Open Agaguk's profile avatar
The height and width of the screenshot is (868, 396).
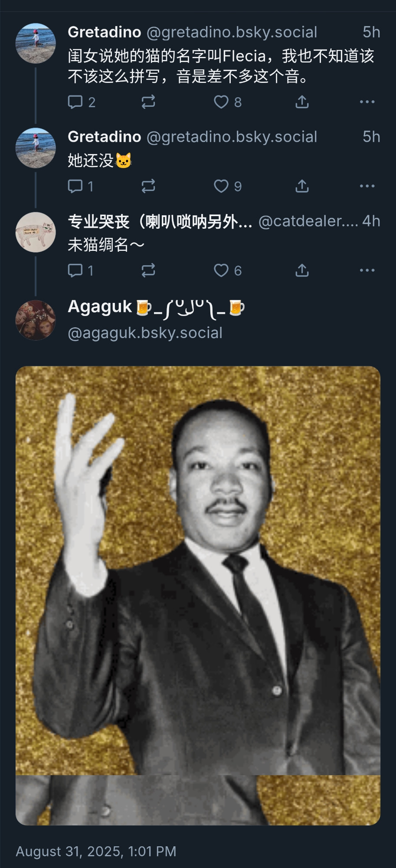tap(36, 320)
